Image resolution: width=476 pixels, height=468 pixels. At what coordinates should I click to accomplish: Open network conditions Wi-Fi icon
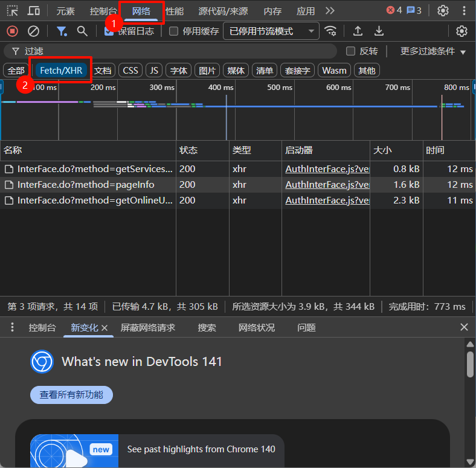(330, 31)
